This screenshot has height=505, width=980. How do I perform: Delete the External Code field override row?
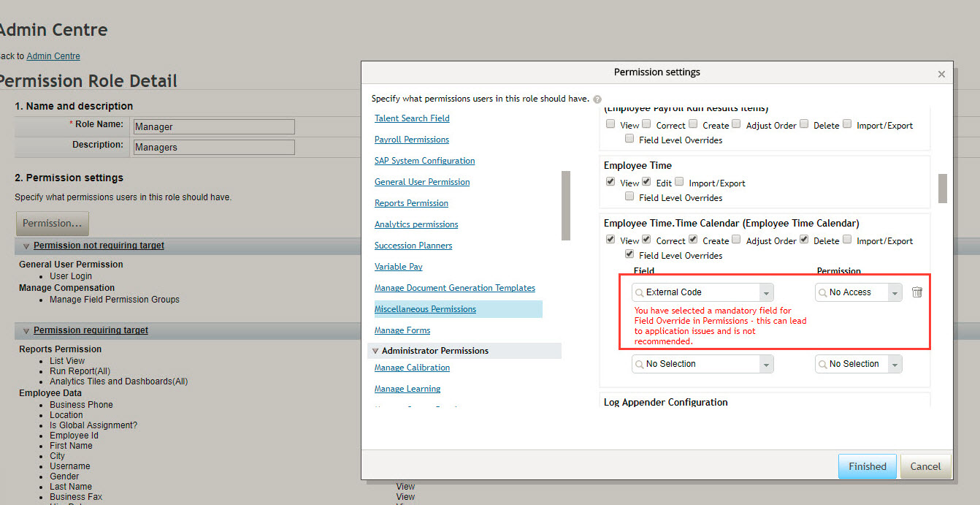(917, 292)
